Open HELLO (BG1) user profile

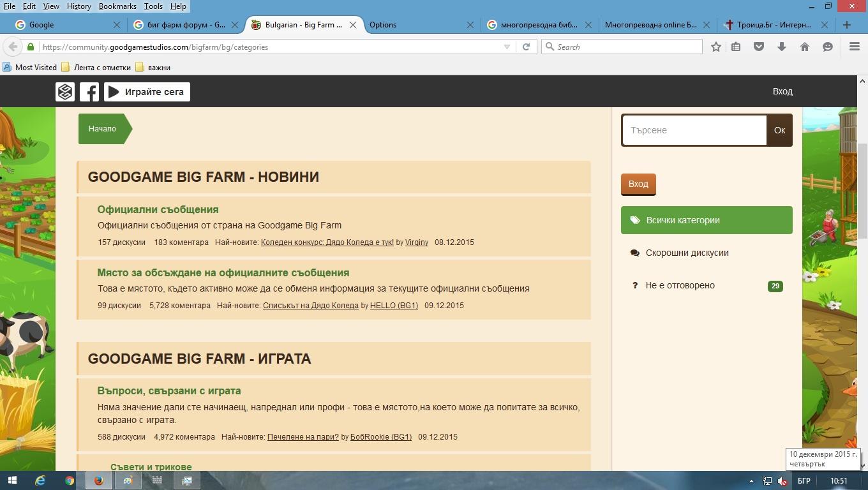394,306
